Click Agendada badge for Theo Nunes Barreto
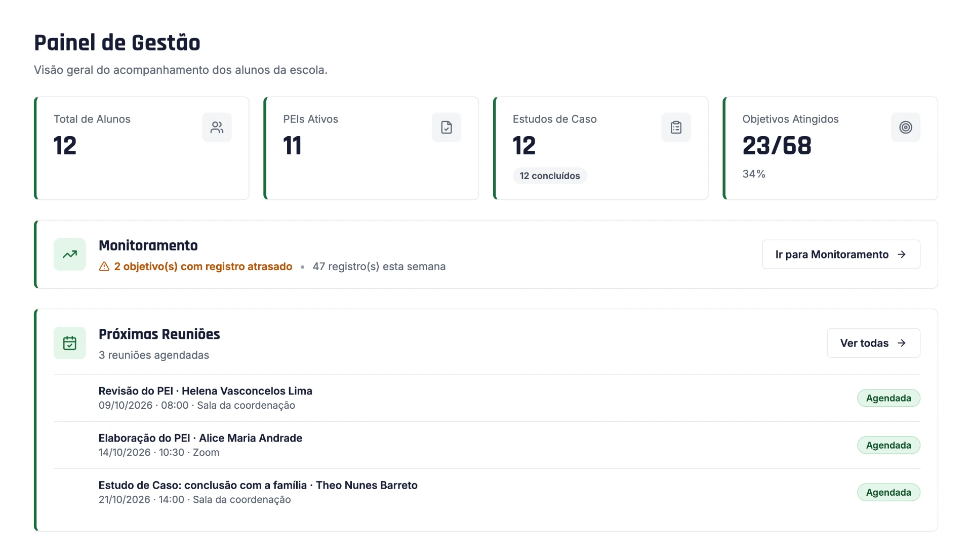The width and height of the screenshot is (972, 560). (x=888, y=492)
